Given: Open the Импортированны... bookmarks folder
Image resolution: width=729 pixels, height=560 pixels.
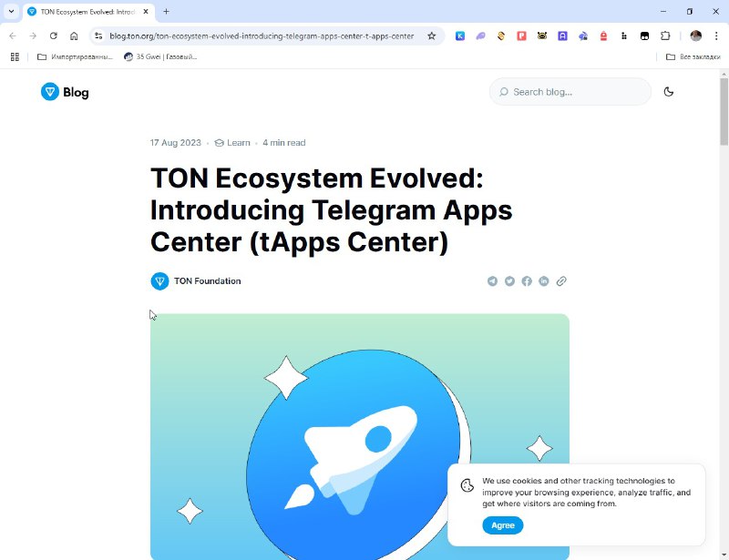Looking at the screenshot, I should click(x=75, y=56).
